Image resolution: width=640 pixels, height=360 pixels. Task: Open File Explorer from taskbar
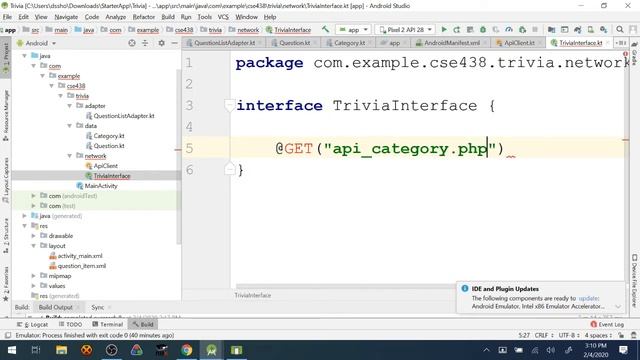pyautogui.click(x=61, y=350)
